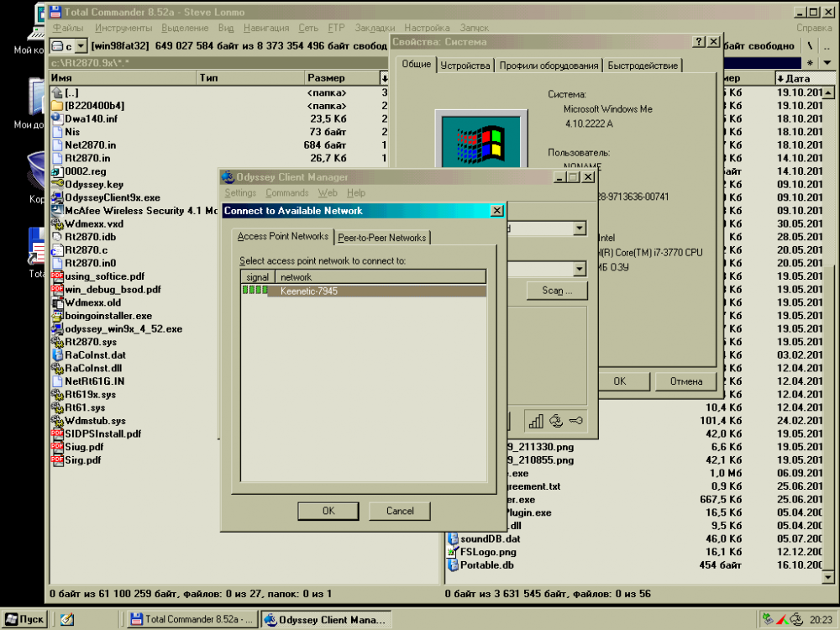Click the signal column header
The width and height of the screenshot is (840, 630).
coord(257,277)
